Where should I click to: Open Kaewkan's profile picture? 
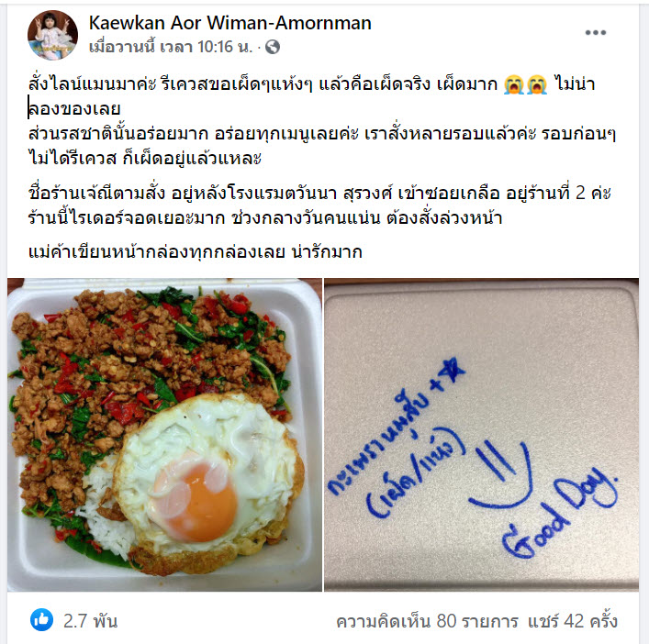click(52, 35)
